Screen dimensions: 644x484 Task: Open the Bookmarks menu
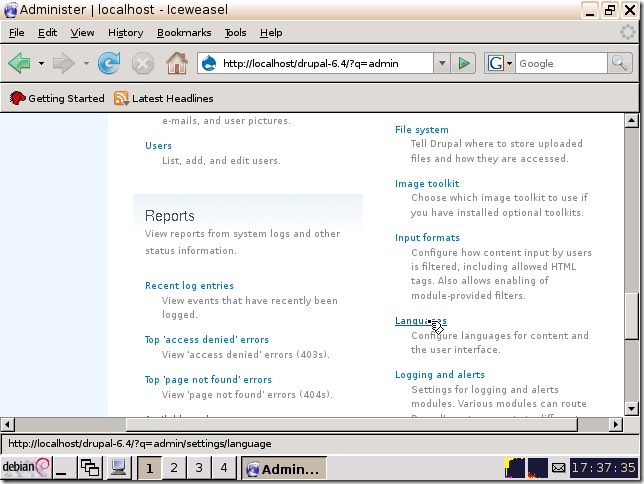coord(184,32)
